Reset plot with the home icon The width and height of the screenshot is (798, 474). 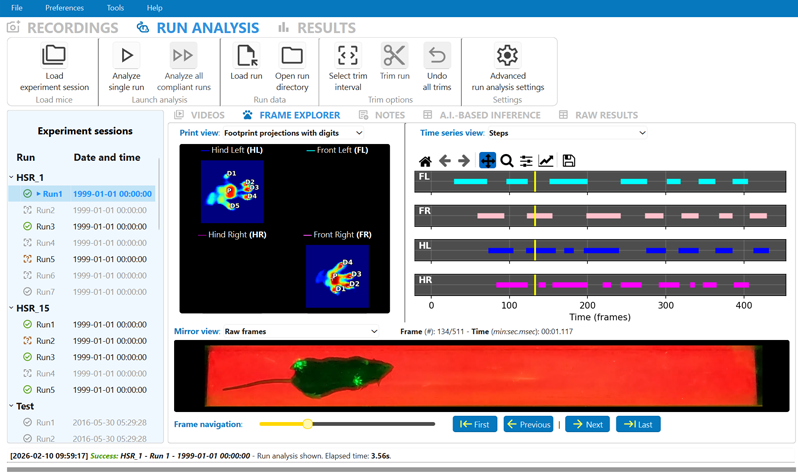pyautogui.click(x=425, y=161)
